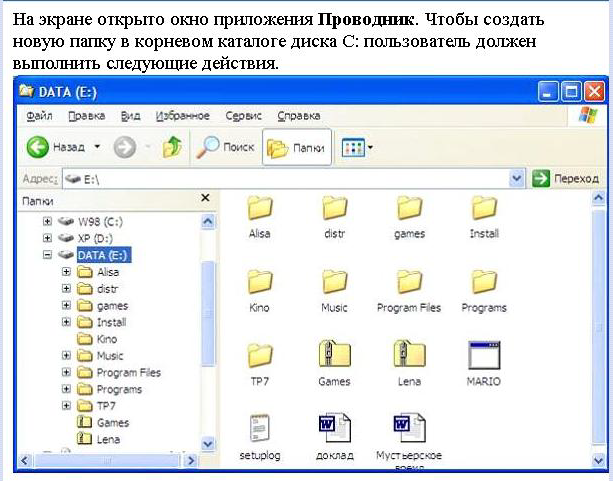Viewport: 613px width, 481px height.
Task: Select Program Files in the folder tree
Action: click(129, 372)
